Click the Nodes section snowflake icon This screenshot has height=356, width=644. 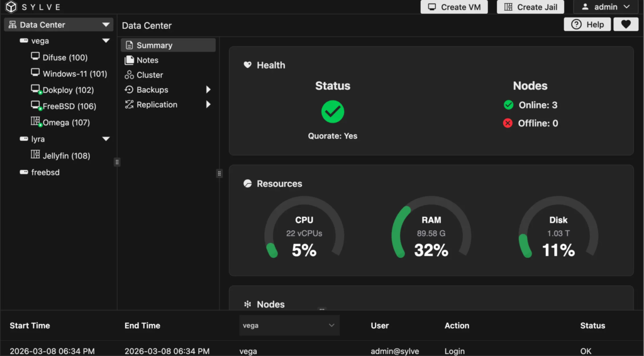pos(247,304)
